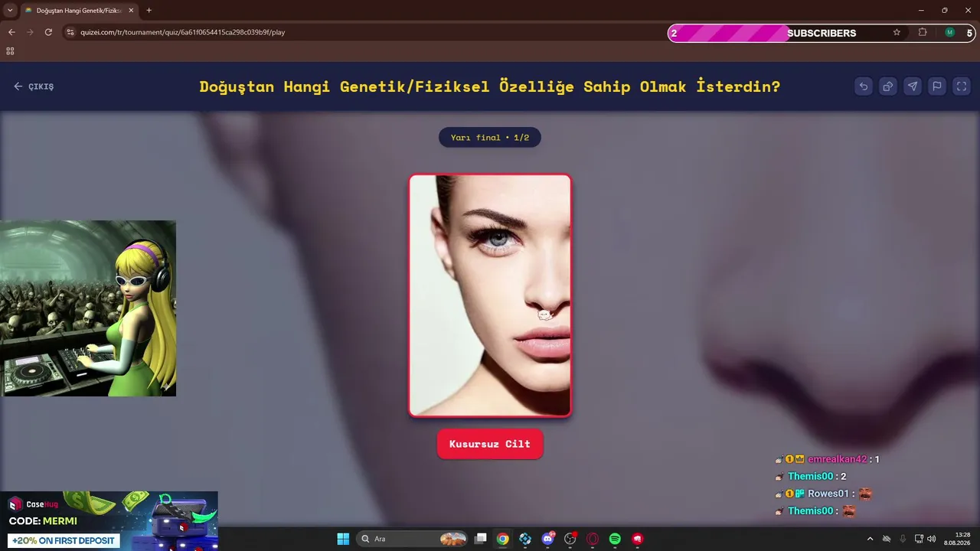Select the face image card
Viewport: 980px width, 551px height.
[x=490, y=295]
